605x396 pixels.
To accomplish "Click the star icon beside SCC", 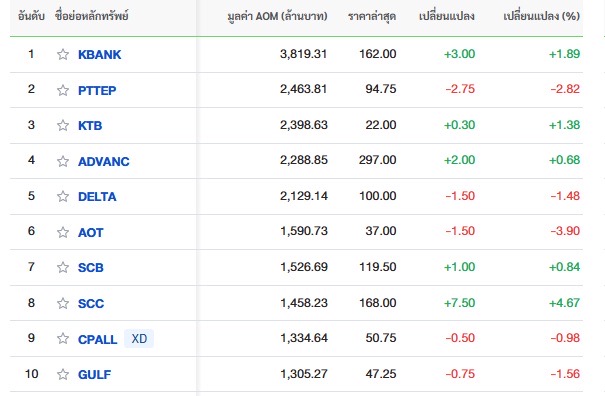I will (x=63, y=303).
